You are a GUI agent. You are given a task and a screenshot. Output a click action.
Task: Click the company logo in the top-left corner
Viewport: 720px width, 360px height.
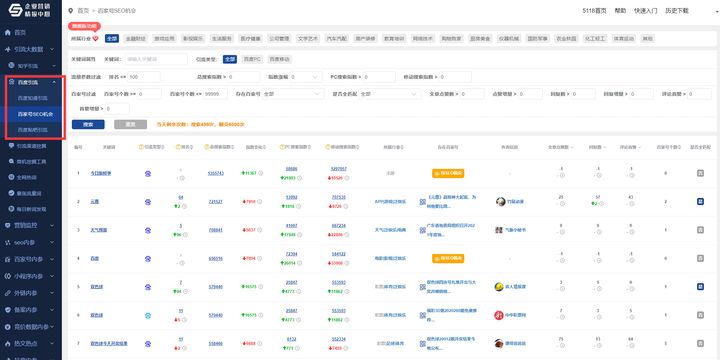(15, 10)
